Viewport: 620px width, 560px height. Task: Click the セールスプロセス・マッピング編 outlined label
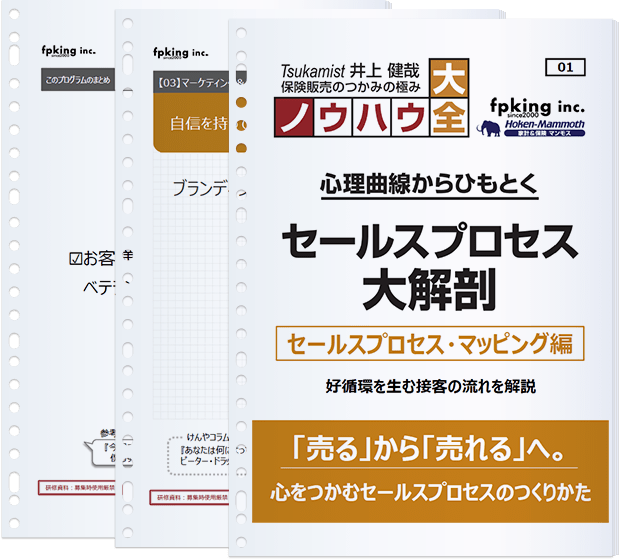tap(429, 345)
